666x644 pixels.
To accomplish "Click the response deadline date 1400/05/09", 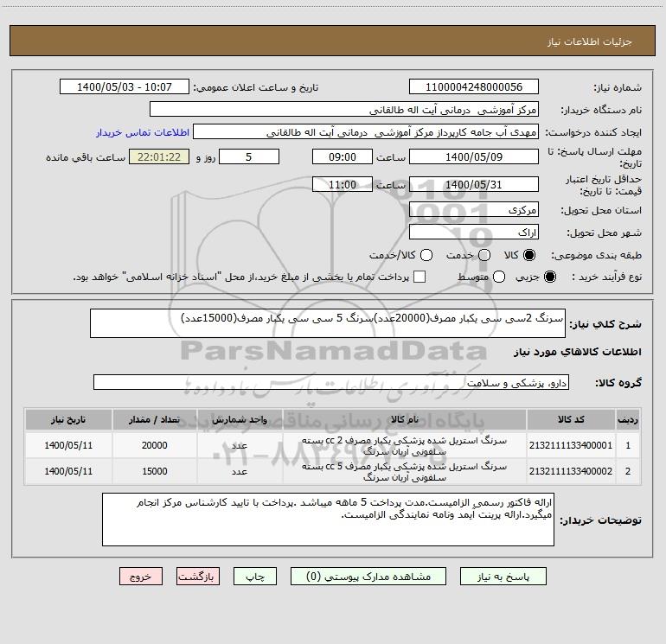I will pyautogui.click(x=474, y=156).
